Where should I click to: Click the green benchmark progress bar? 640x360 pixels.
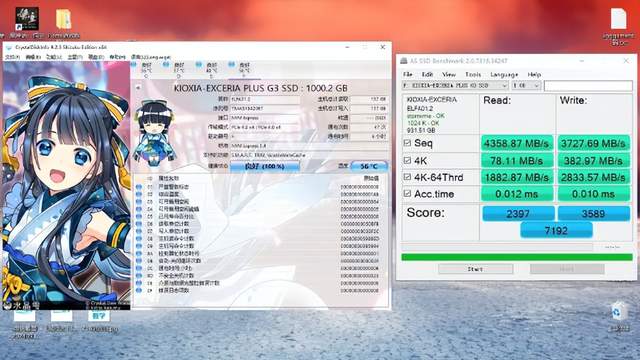point(517,257)
